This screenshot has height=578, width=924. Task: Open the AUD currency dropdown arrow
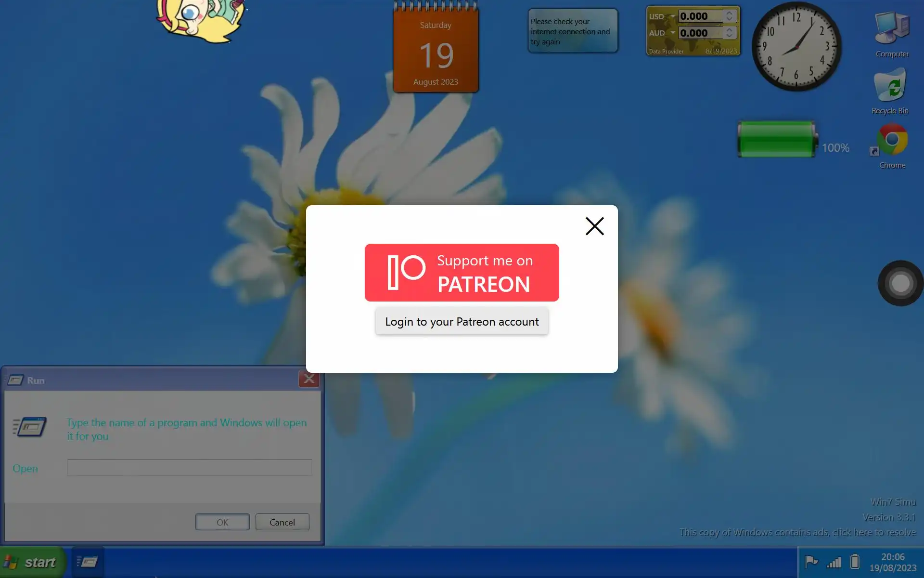[x=673, y=33]
